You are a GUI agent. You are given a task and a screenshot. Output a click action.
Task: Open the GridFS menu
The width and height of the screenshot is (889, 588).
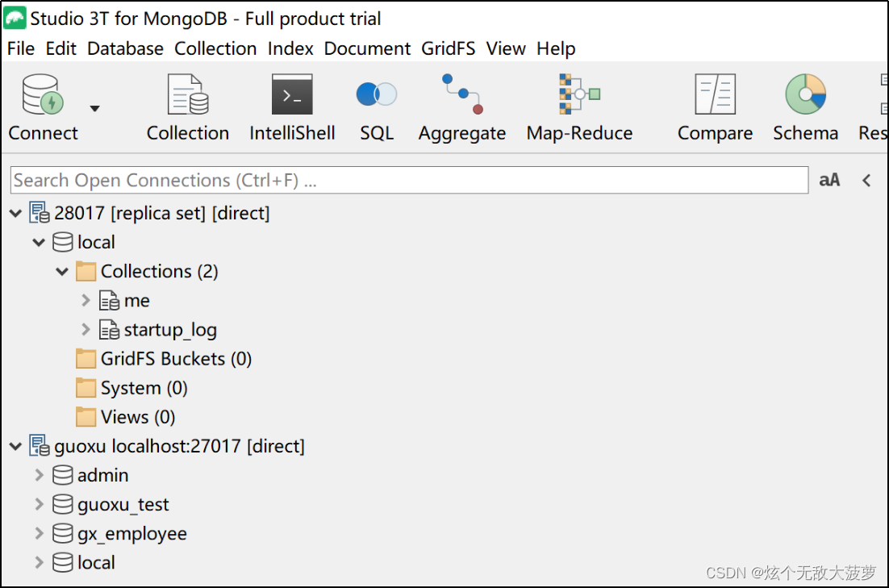coord(449,48)
